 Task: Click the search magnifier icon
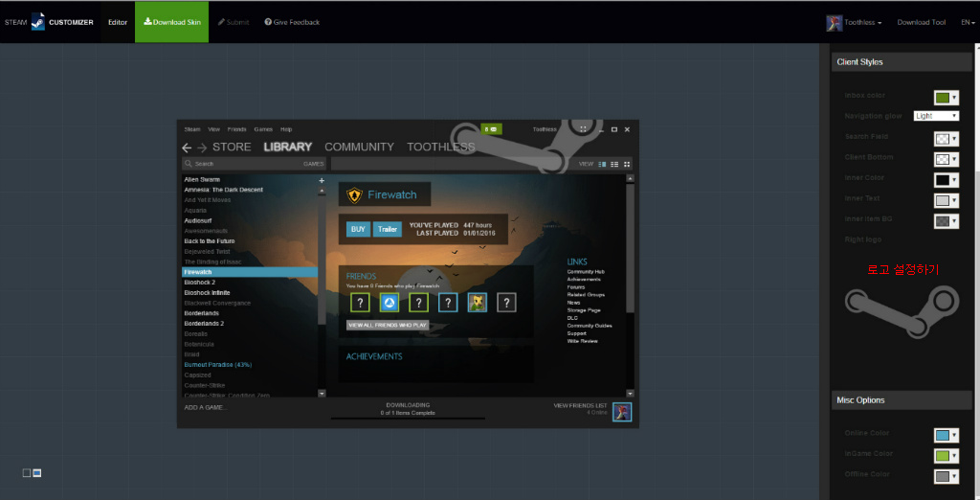pos(189,164)
